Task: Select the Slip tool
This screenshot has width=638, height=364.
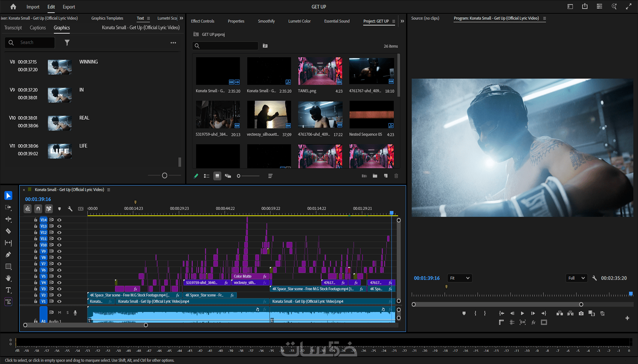Action: pyautogui.click(x=8, y=243)
